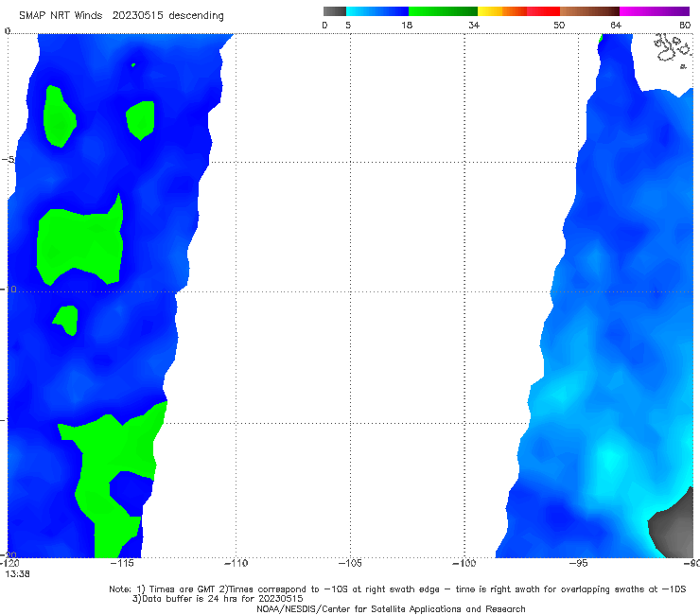Click the color scale label 34
Viewport: 700px width, 615px height.
474,26
